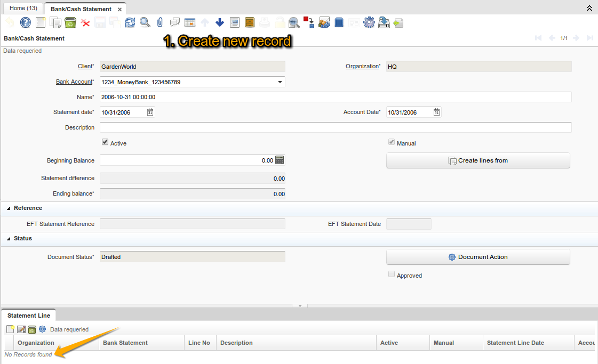Open the chat/notes bubble icon
The height and width of the screenshot is (364, 598).
(x=174, y=22)
